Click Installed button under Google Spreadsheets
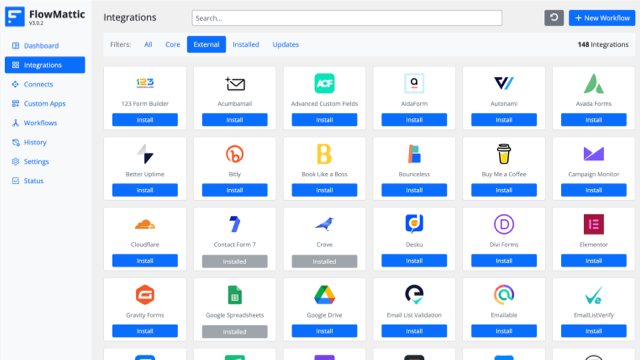The width and height of the screenshot is (640, 360). [x=235, y=331]
